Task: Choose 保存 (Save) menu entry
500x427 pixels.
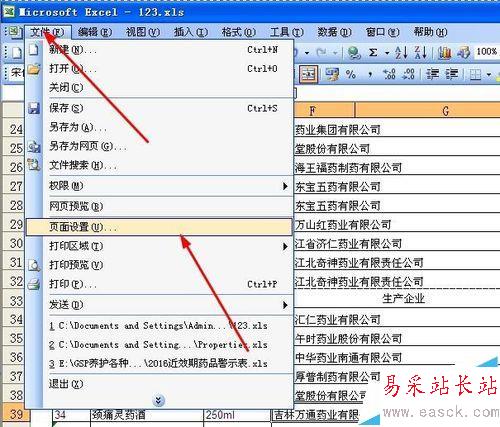Action: tap(159, 108)
